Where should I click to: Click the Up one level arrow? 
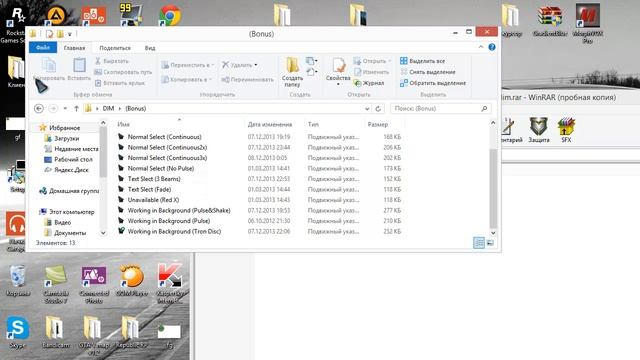pyautogui.click(x=76, y=108)
